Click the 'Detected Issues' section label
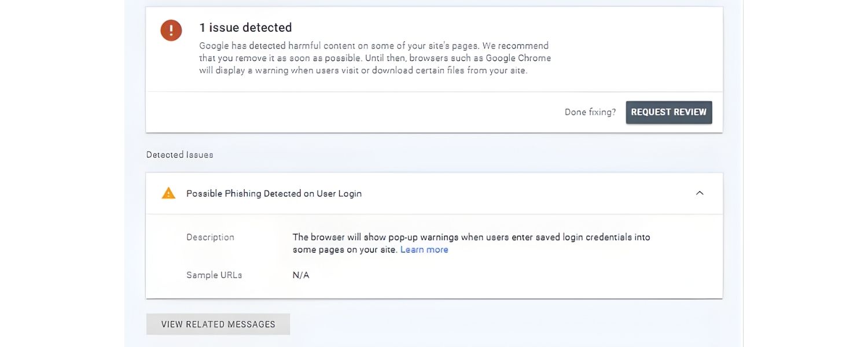The height and width of the screenshot is (347, 868). (179, 154)
